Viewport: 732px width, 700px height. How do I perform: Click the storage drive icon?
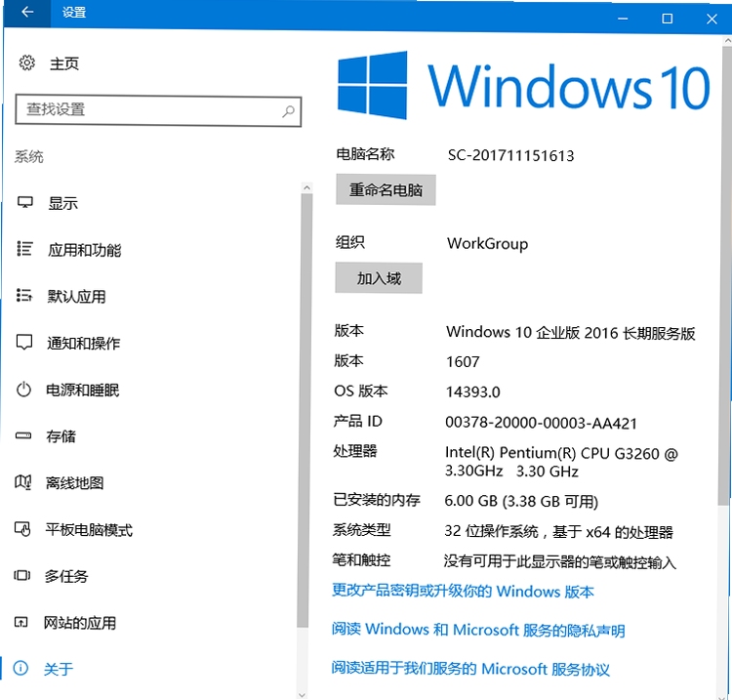(x=23, y=435)
